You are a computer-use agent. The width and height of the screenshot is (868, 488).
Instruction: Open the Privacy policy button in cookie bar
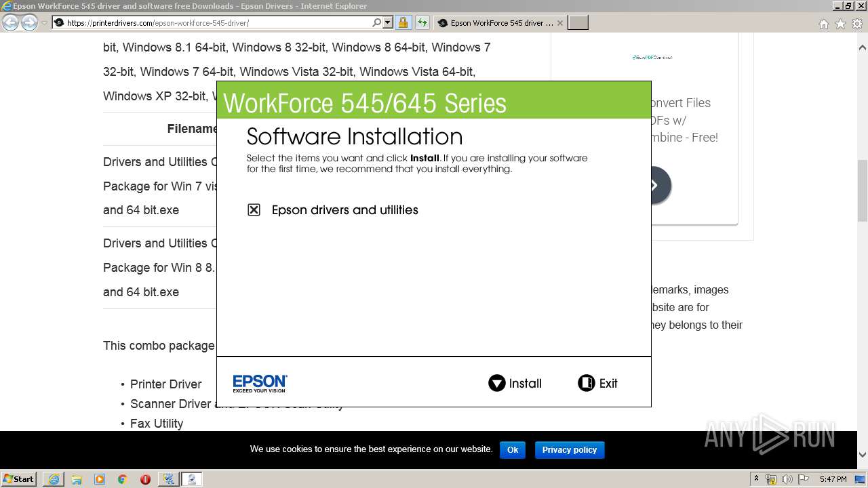pos(570,449)
